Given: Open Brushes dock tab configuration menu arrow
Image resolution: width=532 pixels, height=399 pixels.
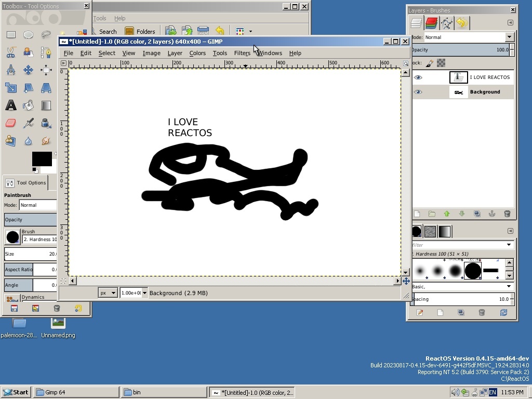Looking at the screenshot, I should pos(510,231).
